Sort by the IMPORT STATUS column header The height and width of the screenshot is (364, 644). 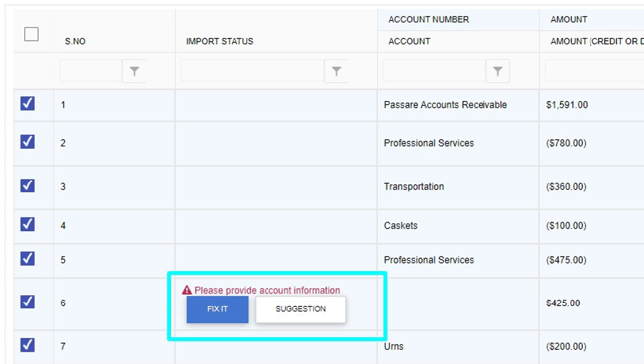click(220, 41)
